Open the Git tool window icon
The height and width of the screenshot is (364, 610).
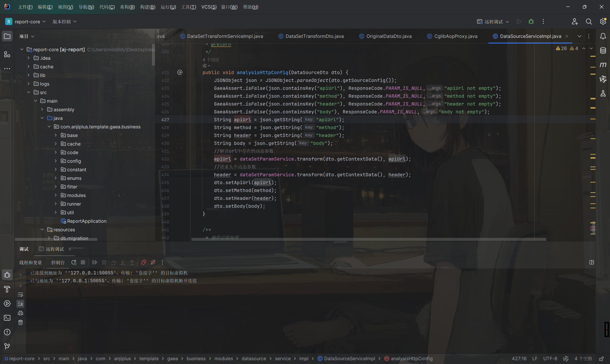[7, 346]
